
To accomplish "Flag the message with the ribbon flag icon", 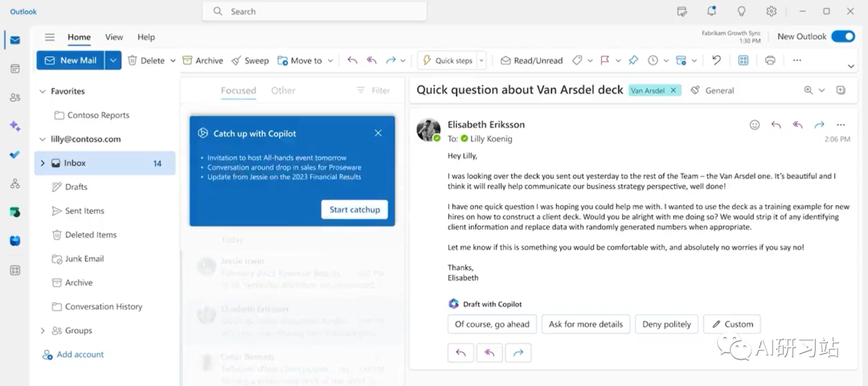I will pyautogui.click(x=605, y=60).
